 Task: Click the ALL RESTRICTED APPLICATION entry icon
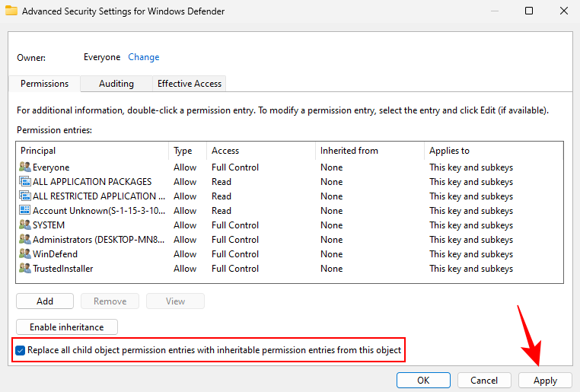(x=24, y=196)
